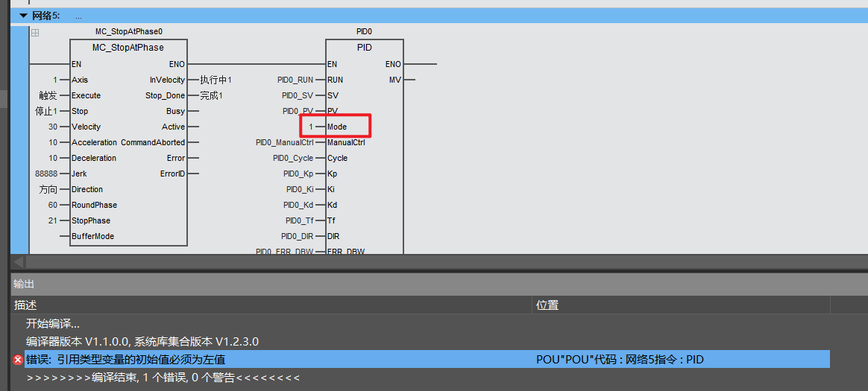
Task: Click the Axis input value 1
Action: point(55,80)
